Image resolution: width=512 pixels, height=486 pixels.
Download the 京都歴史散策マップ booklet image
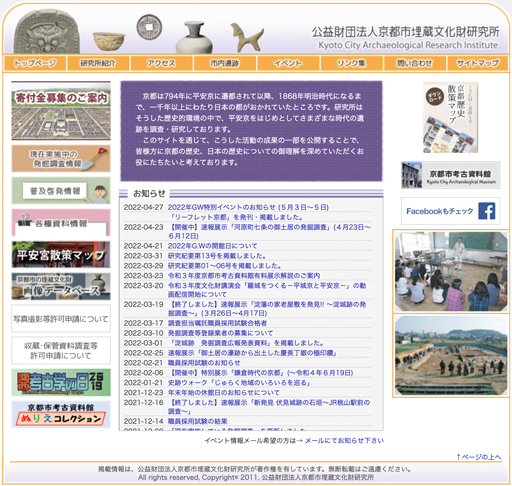451,118
